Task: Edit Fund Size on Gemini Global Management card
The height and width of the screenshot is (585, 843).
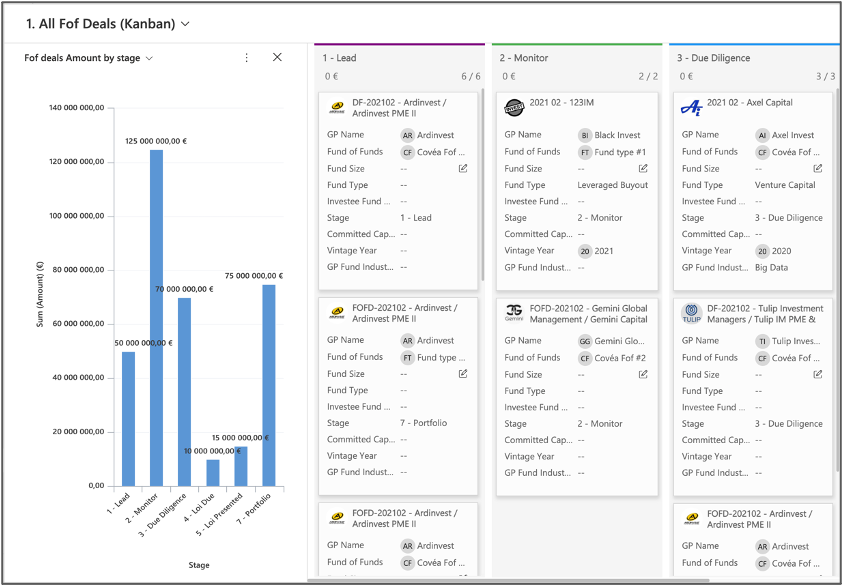Action: click(643, 374)
